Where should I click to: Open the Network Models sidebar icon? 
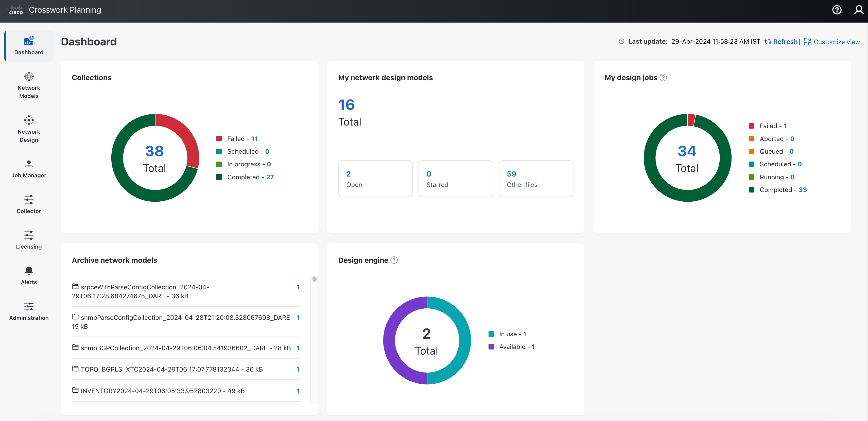pyautogui.click(x=29, y=77)
